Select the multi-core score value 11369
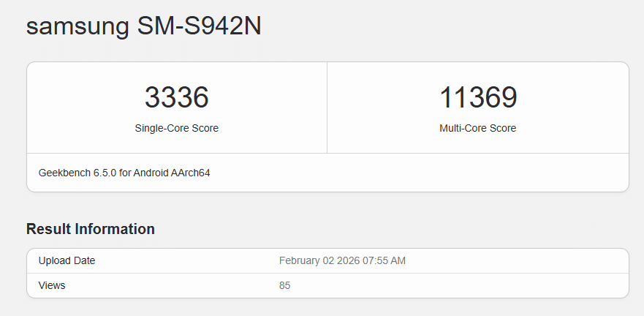 click(x=478, y=97)
